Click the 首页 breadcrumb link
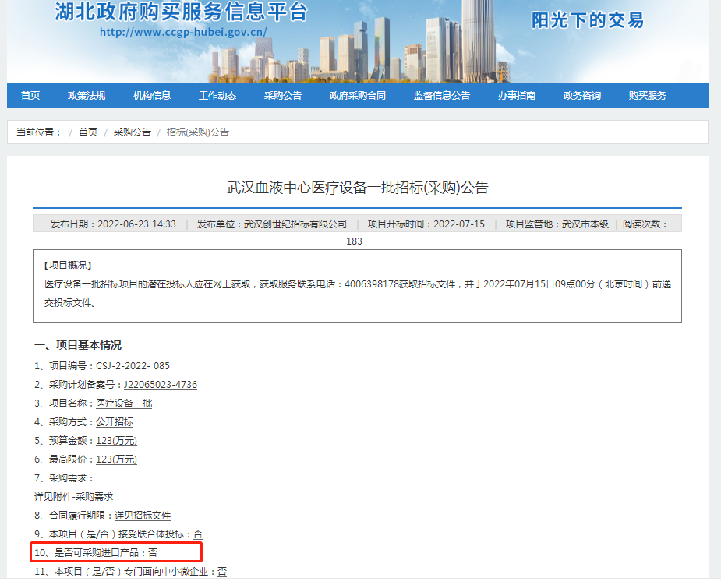Screen dimensions: 721x588 pyautogui.click(x=88, y=132)
